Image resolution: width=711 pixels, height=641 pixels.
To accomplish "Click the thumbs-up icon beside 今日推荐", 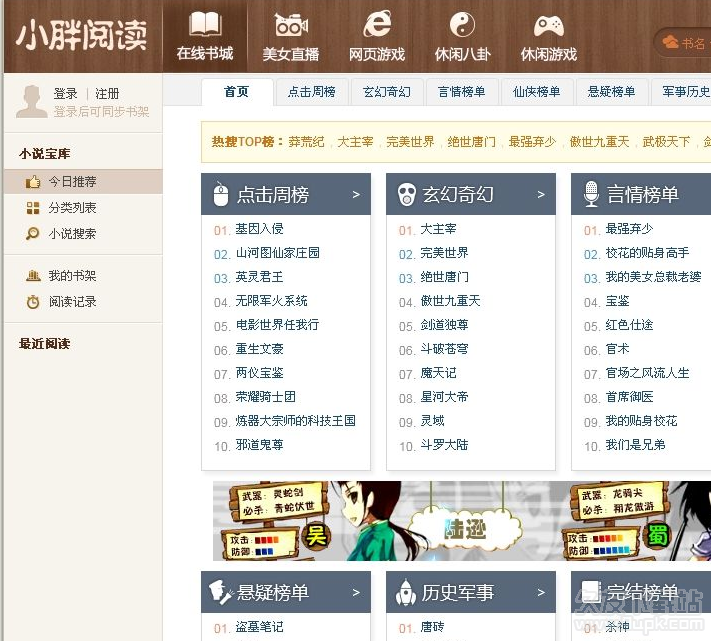I will [33, 182].
